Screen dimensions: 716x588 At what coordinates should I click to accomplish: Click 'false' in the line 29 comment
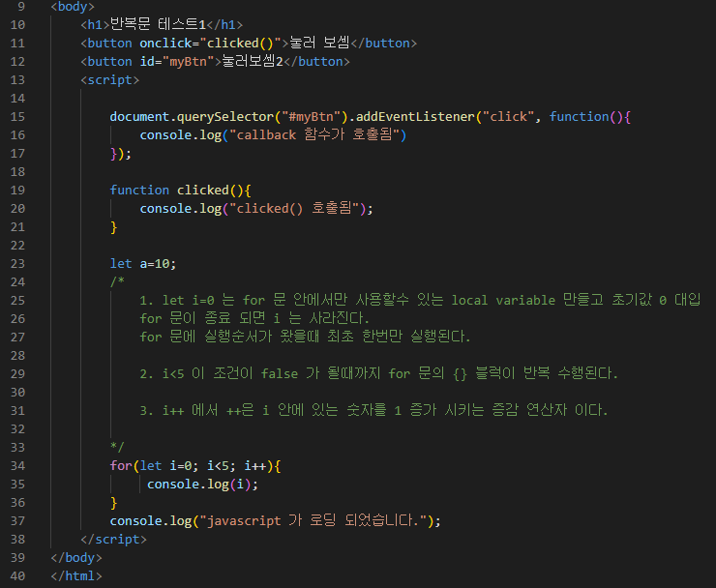[280, 374]
